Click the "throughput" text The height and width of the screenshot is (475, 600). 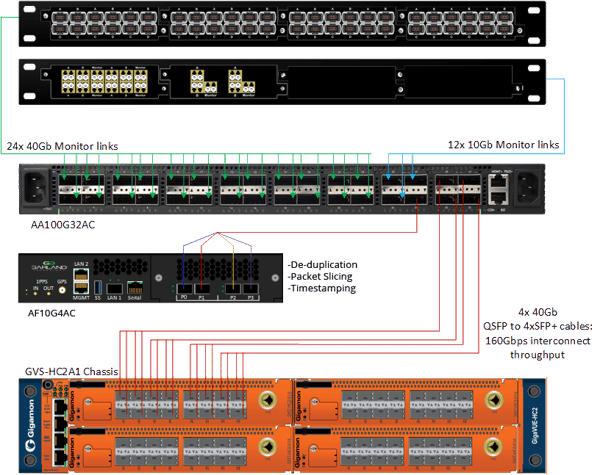[537, 355]
